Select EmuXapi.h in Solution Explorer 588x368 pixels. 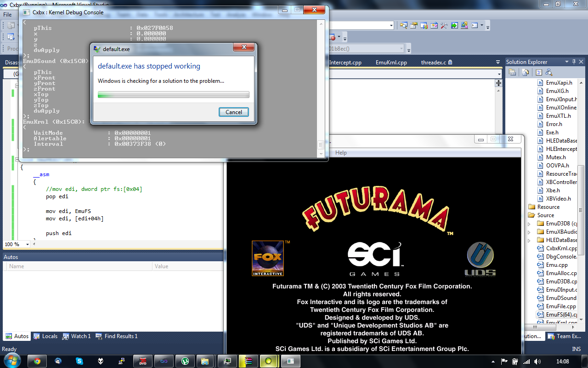coord(555,83)
